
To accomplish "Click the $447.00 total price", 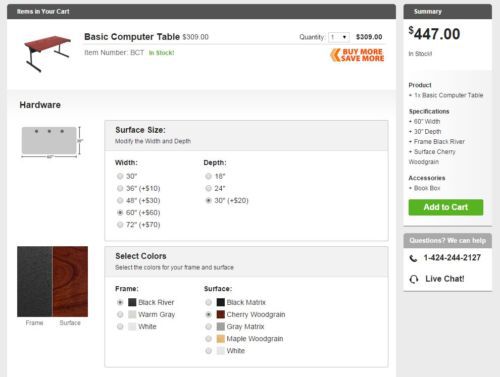I will 434,34.
